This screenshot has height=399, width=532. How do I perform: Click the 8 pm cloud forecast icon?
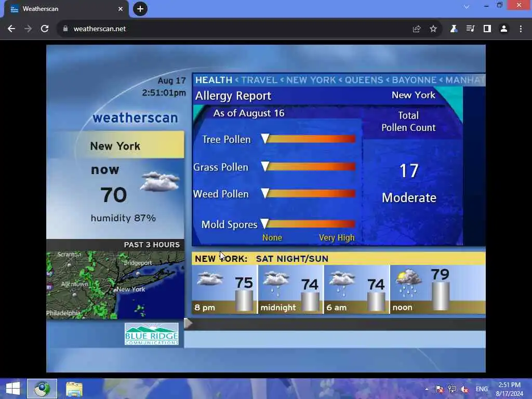click(x=210, y=279)
